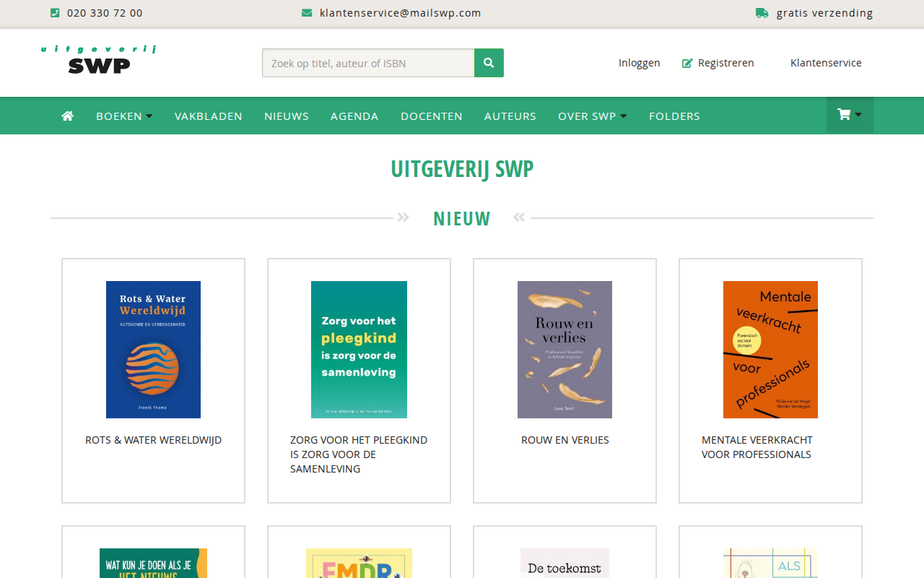
Task: Open the Rouw en verlies book cover
Action: 565,350
